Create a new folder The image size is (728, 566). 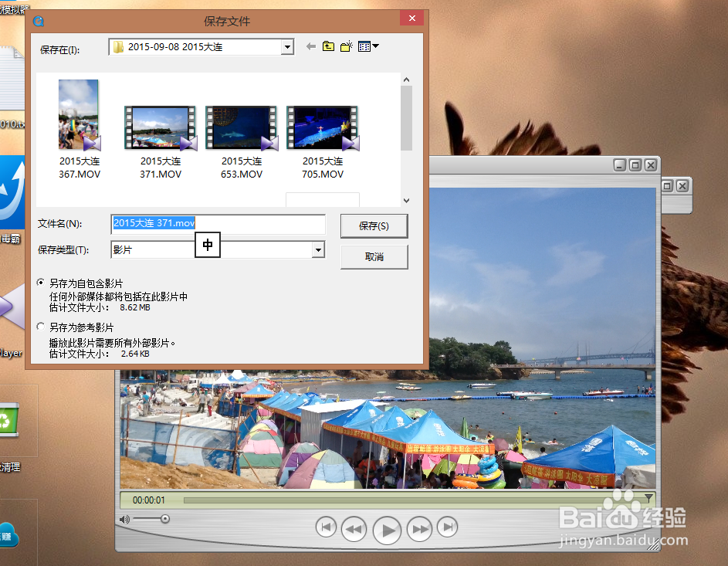[345, 46]
